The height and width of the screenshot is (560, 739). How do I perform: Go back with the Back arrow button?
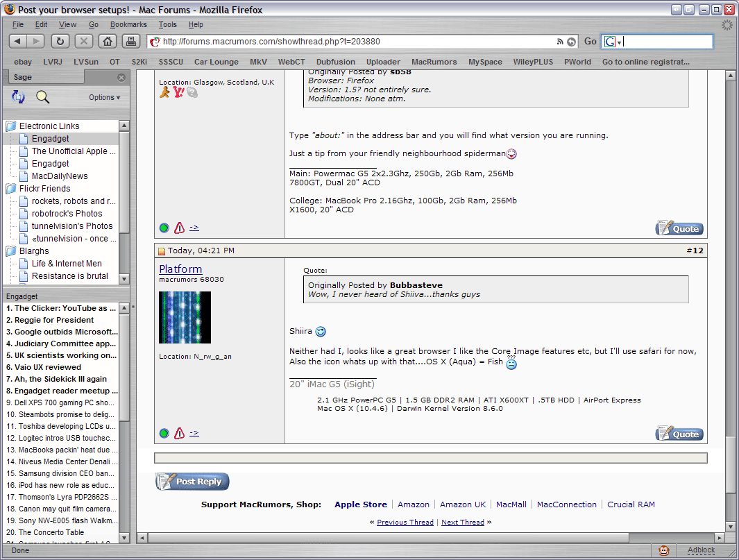click(17, 42)
